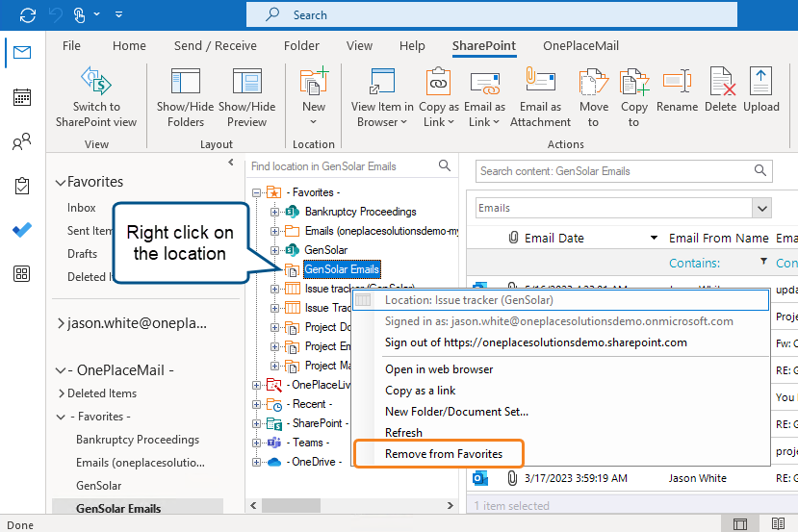Choose Sign out of oneplacesolutionsdemo.sharepoint.com
The height and width of the screenshot is (532, 798).
point(536,342)
